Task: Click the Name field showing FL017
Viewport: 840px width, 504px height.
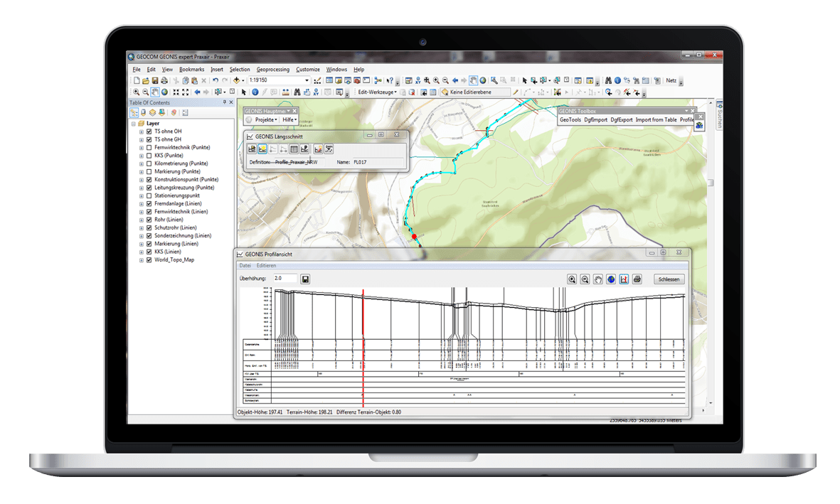Action: pyautogui.click(x=378, y=162)
